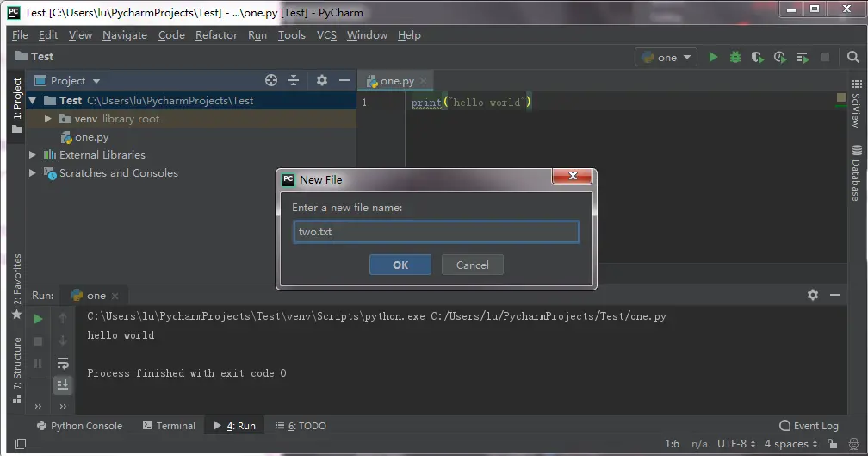Open the 6: TODO tool window

301,426
